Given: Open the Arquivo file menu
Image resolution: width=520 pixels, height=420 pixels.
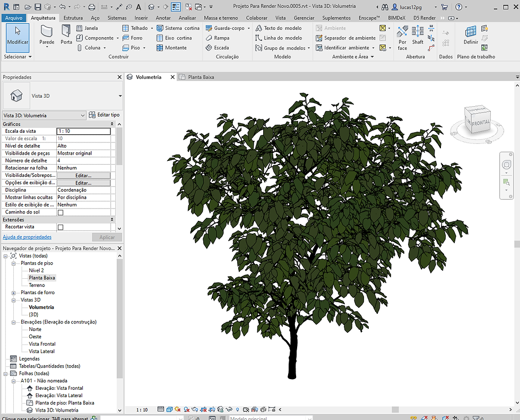Looking at the screenshot, I should pyautogui.click(x=14, y=18).
